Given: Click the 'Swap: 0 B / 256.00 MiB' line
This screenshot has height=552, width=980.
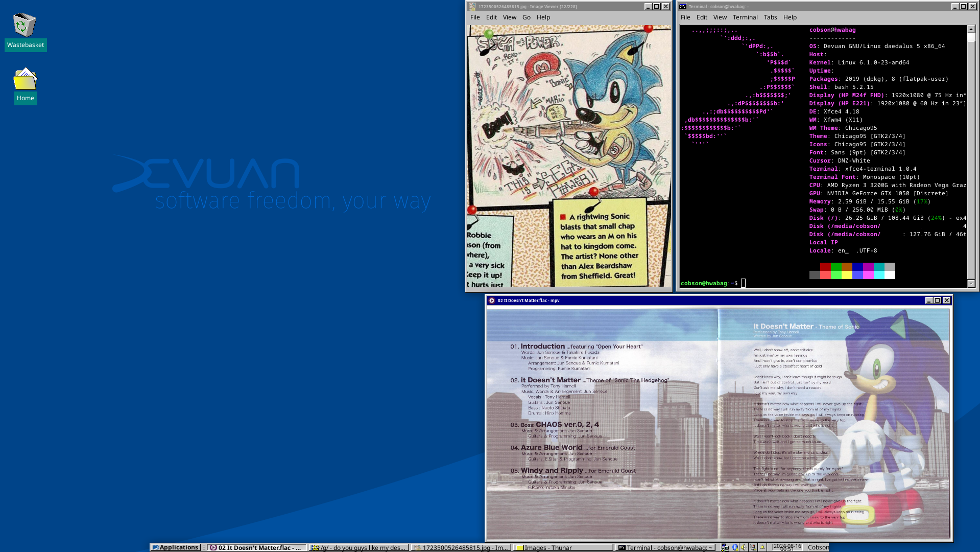Looking at the screenshot, I should (857, 210).
